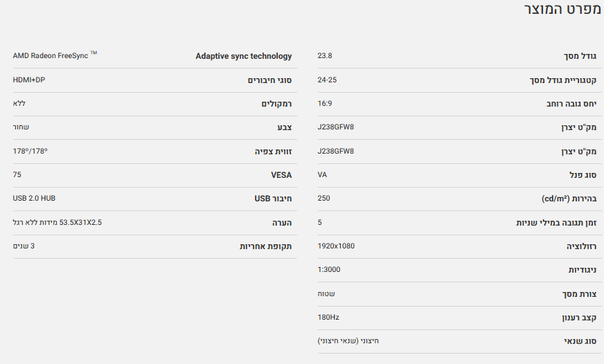Click the "VESA" spec label
The height and width of the screenshot is (364, 604).
[x=281, y=175]
